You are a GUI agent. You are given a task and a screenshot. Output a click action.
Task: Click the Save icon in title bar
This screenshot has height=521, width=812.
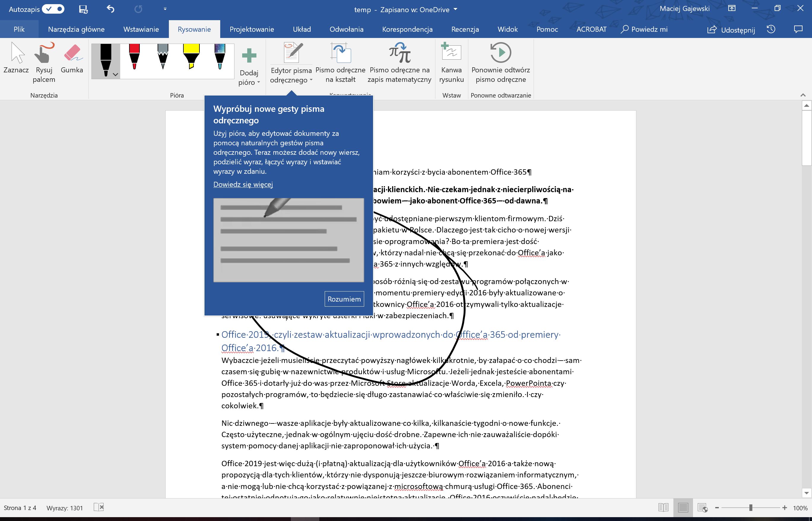pos(83,9)
